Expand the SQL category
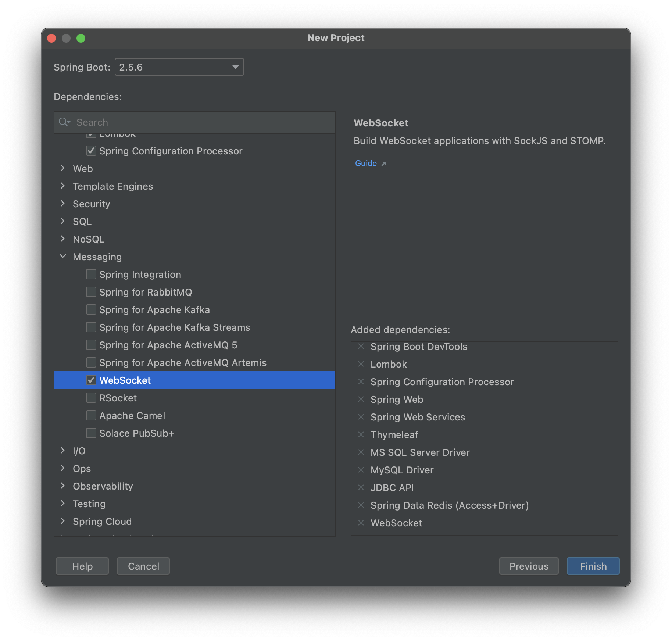This screenshot has height=641, width=672. point(63,221)
